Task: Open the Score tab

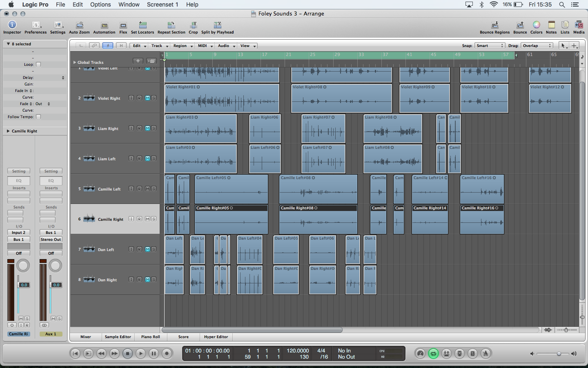Action: point(183,337)
